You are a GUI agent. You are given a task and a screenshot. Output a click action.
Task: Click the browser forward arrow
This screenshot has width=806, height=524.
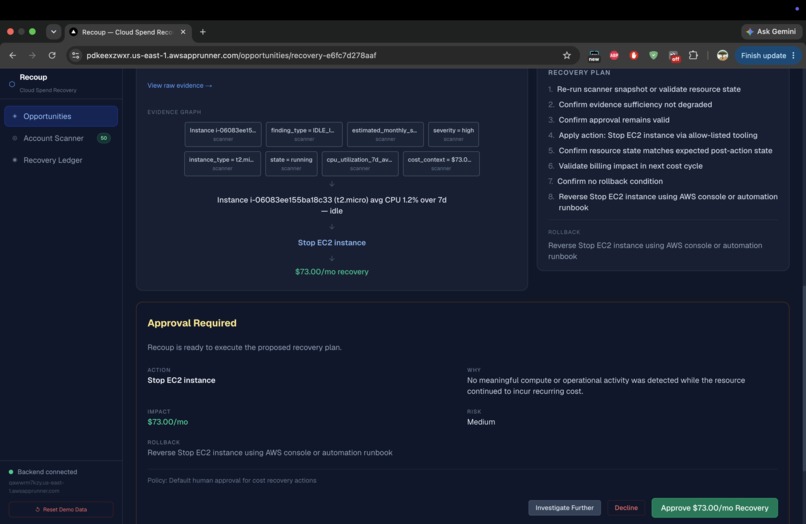pyautogui.click(x=32, y=55)
